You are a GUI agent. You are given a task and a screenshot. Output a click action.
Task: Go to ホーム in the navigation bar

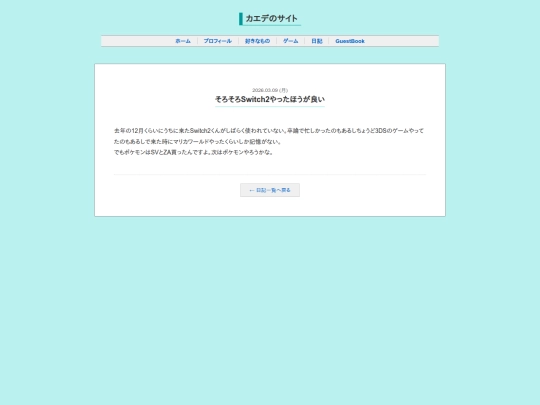[183, 41]
